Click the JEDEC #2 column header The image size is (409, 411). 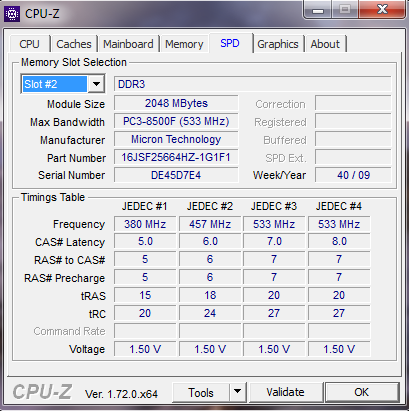tap(210, 206)
